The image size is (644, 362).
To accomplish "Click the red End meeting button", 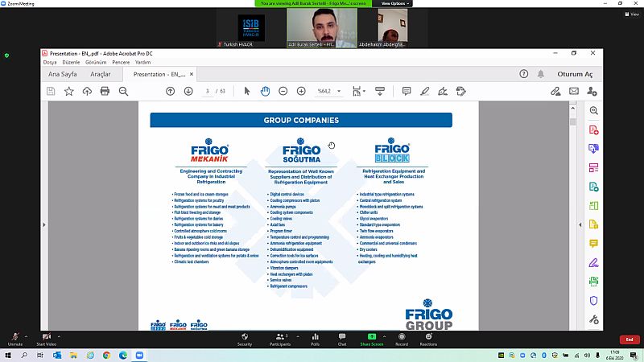I will [x=630, y=339].
